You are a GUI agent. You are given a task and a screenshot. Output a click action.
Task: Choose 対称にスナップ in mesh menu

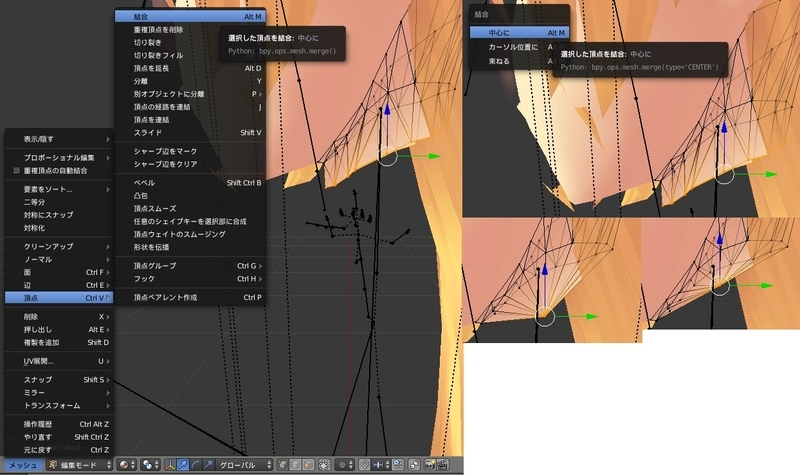point(59,215)
